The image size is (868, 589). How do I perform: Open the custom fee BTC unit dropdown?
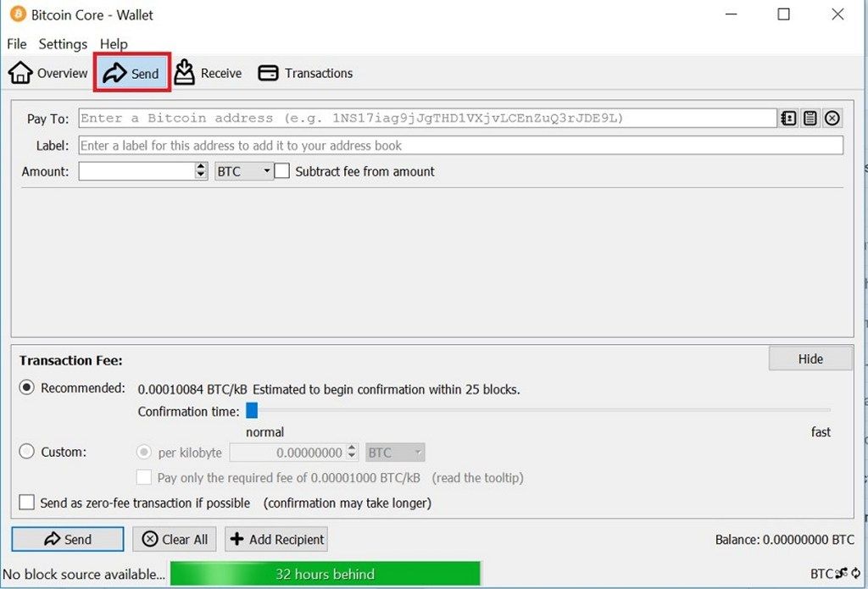coord(395,453)
